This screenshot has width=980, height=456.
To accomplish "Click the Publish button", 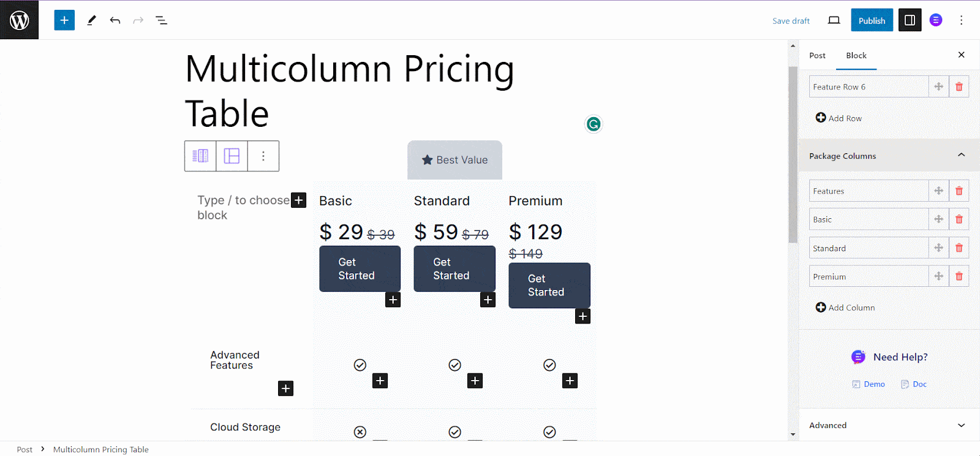I will pyautogui.click(x=871, y=20).
